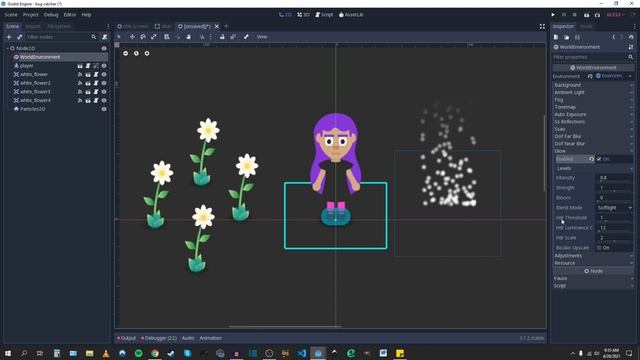Zoom out the 2D viewport

click(125, 53)
